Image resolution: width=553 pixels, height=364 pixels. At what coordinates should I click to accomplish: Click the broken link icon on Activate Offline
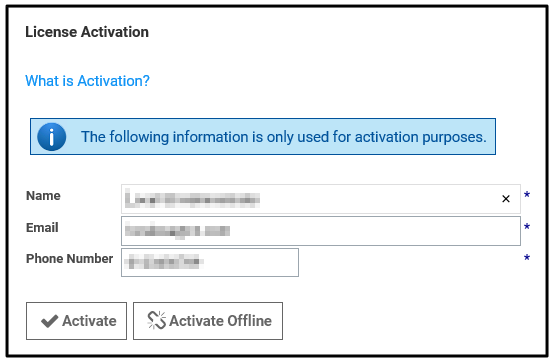(156, 320)
